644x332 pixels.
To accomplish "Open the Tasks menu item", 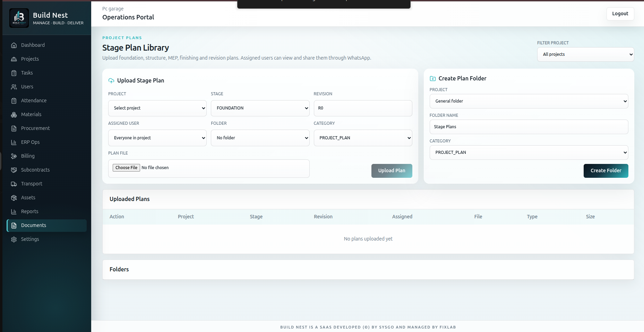I will [46, 73].
